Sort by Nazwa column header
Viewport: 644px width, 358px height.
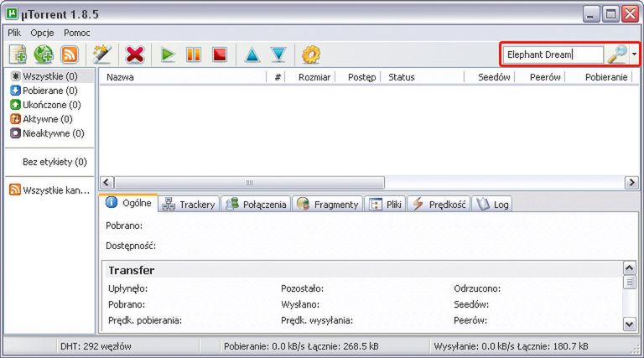coord(183,77)
